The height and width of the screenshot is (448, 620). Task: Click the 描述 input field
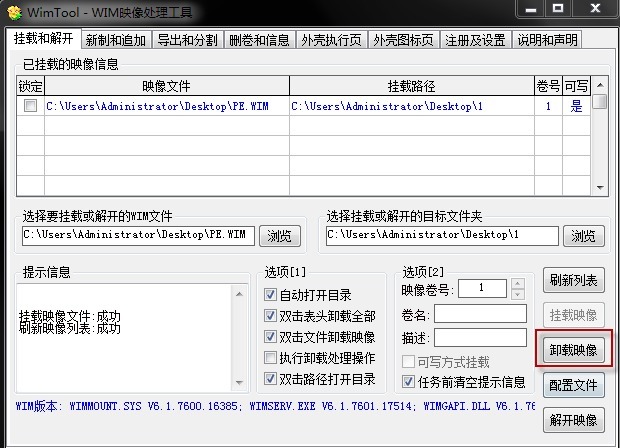480,338
